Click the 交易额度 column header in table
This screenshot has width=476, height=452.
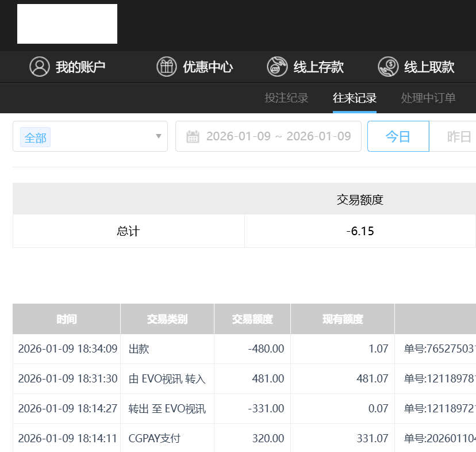tap(252, 319)
